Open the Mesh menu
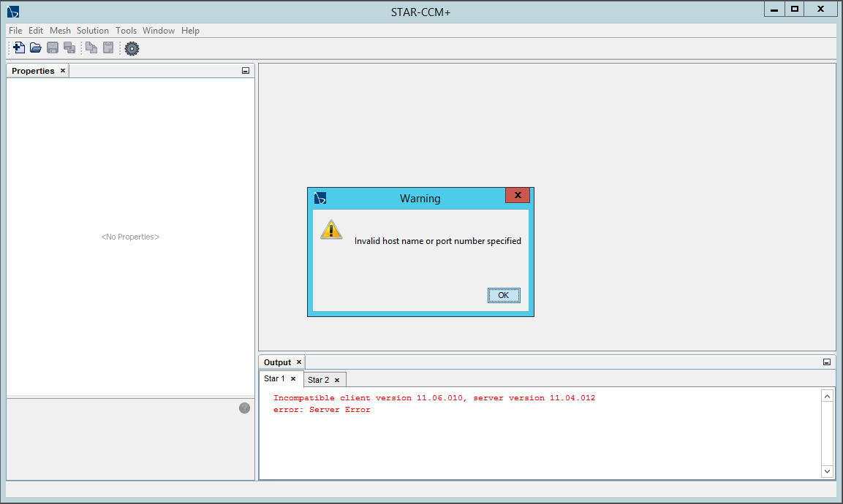 pyautogui.click(x=60, y=31)
